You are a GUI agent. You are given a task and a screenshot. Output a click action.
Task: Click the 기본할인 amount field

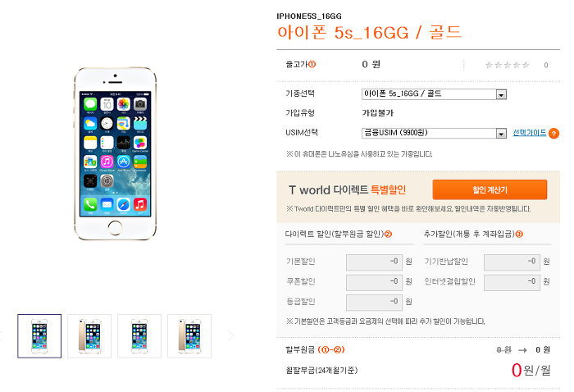pyautogui.click(x=374, y=262)
